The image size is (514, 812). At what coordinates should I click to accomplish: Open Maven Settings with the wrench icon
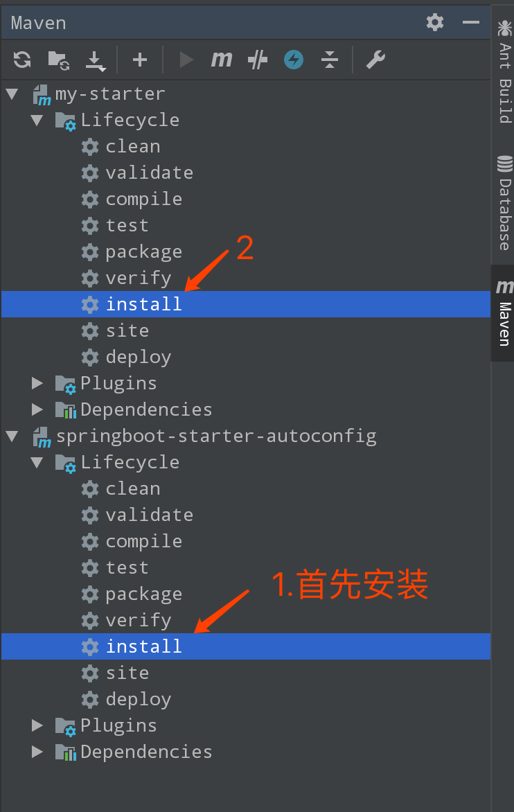click(375, 60)
